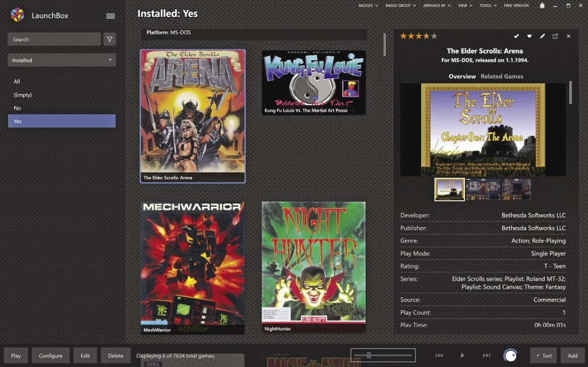Click the filter funnel icon

point(109,39)
